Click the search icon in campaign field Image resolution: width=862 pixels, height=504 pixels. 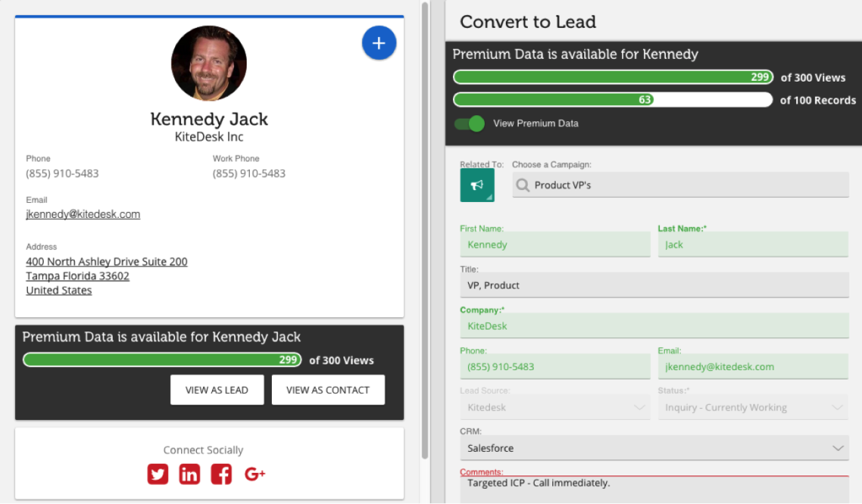[524, 185]
